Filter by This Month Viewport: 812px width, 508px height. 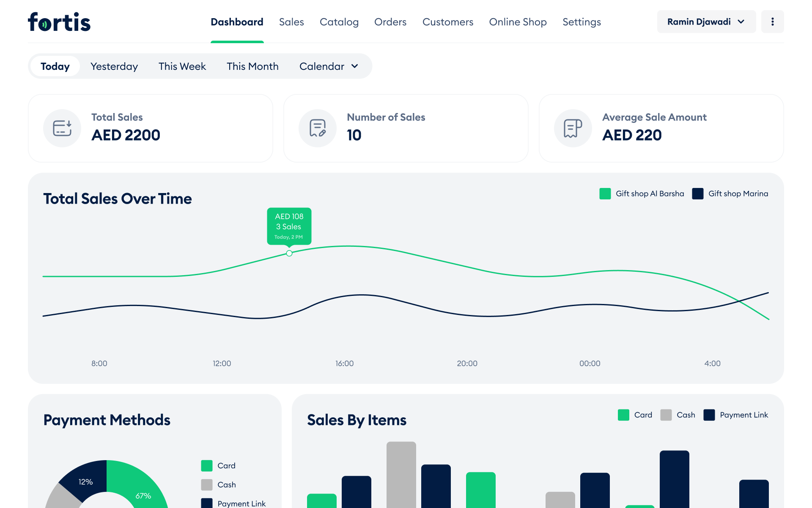coord(252,66)
